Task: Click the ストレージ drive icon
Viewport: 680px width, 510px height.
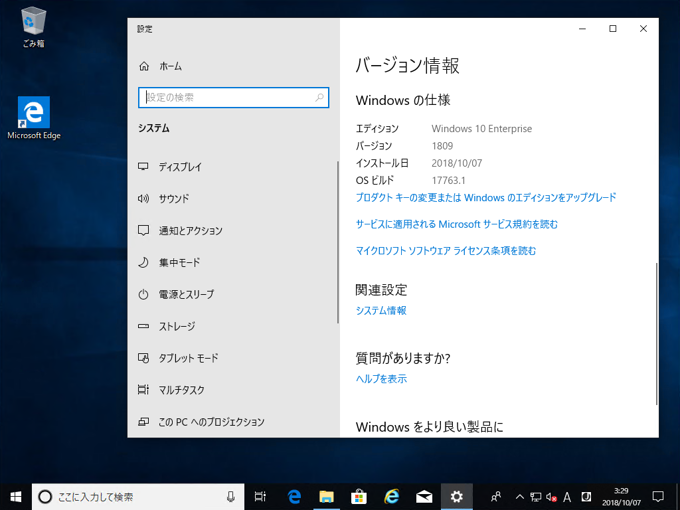Action: click(143, 326)
